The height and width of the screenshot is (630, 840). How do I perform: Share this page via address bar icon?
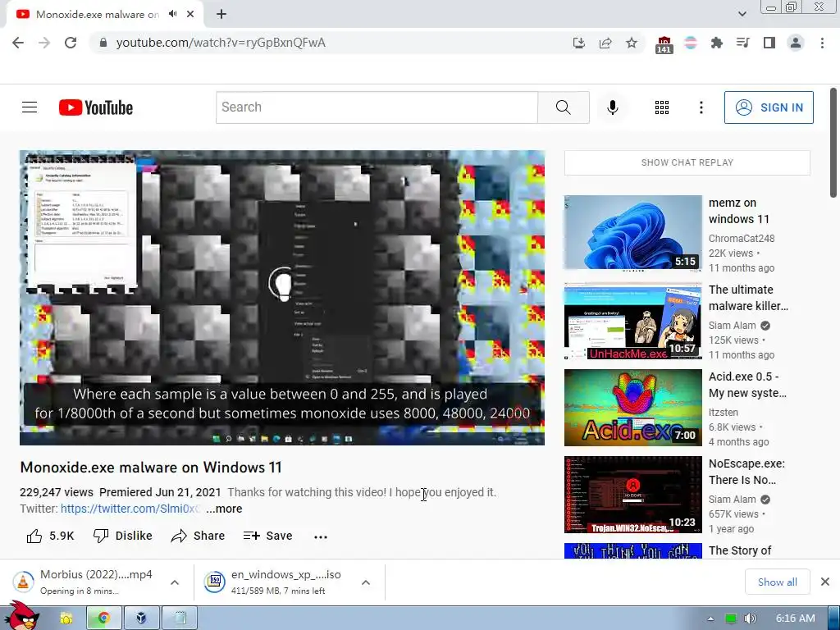(x=605, y=43)
